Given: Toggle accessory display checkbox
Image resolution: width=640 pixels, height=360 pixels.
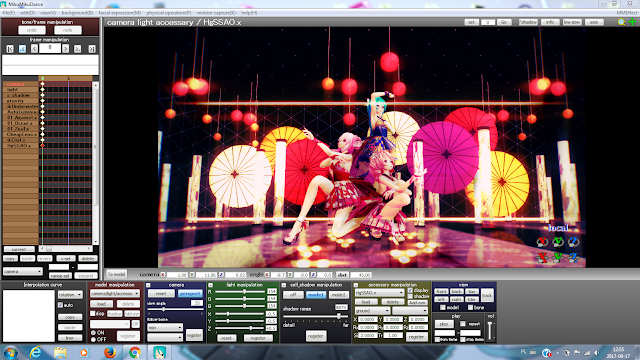Looking at the screenshot, I should click(x=410, y=290).
